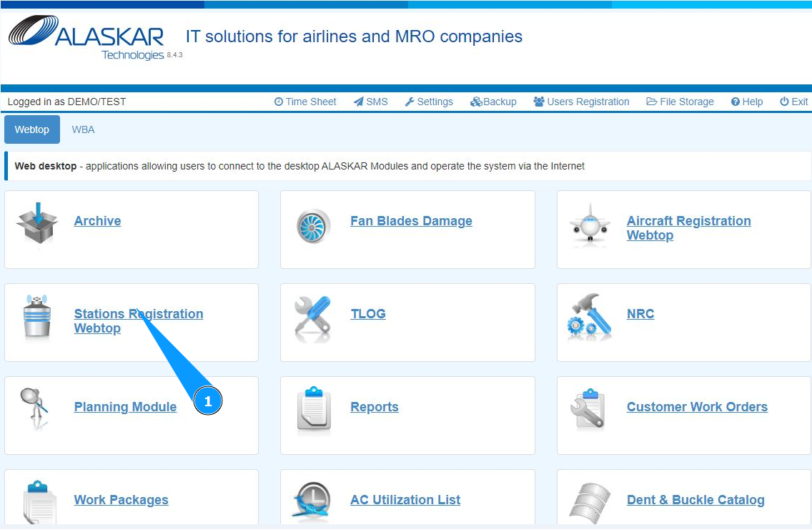This screenshot has width=812, height=530.
Task: Click the Work Packages clipboard icon
Action: [39, 502]
